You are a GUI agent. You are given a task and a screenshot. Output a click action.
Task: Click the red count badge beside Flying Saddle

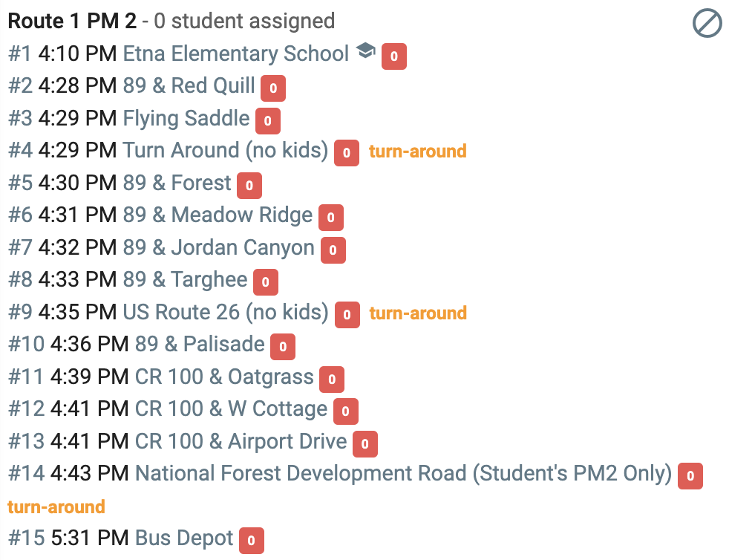(268, 121)
